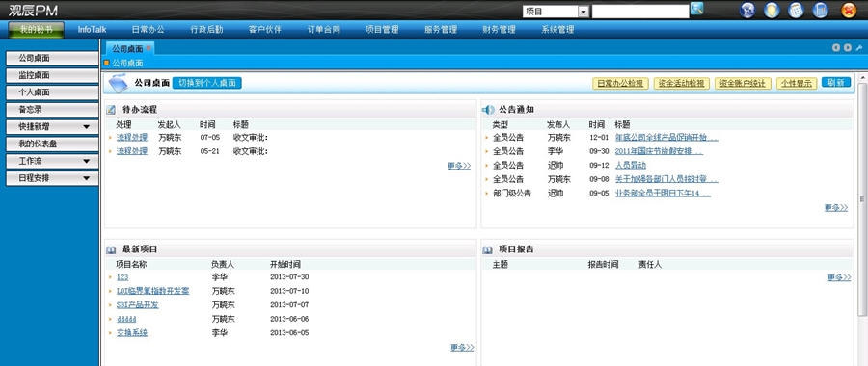Click the 刷新 refresh button

click(836, 83)
